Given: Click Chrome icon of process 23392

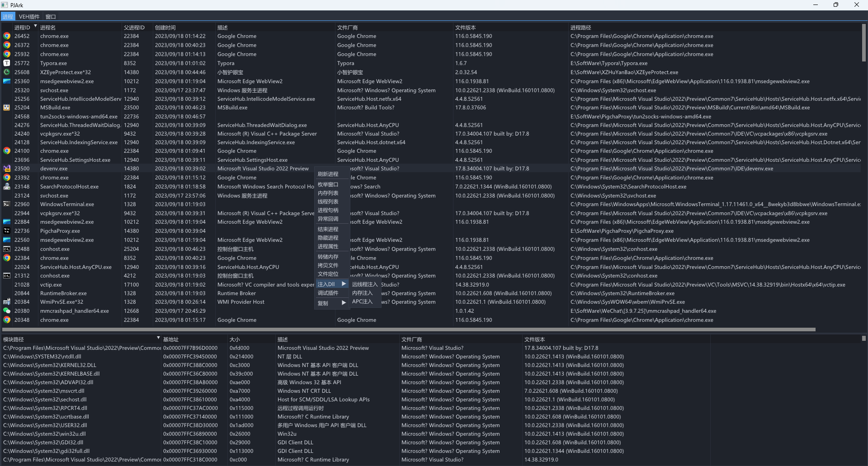Looking at the screenshot, I should pyautogui.click(x=7, y=178).
